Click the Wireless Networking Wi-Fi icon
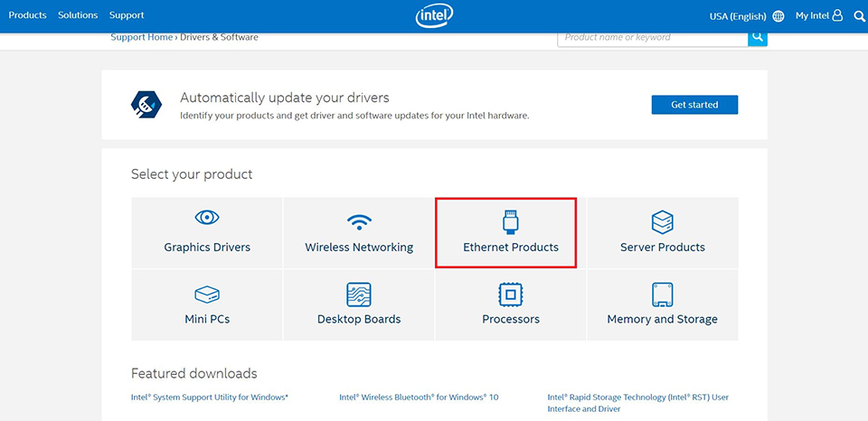Screen dimensions: 868x421 point(359,222)
